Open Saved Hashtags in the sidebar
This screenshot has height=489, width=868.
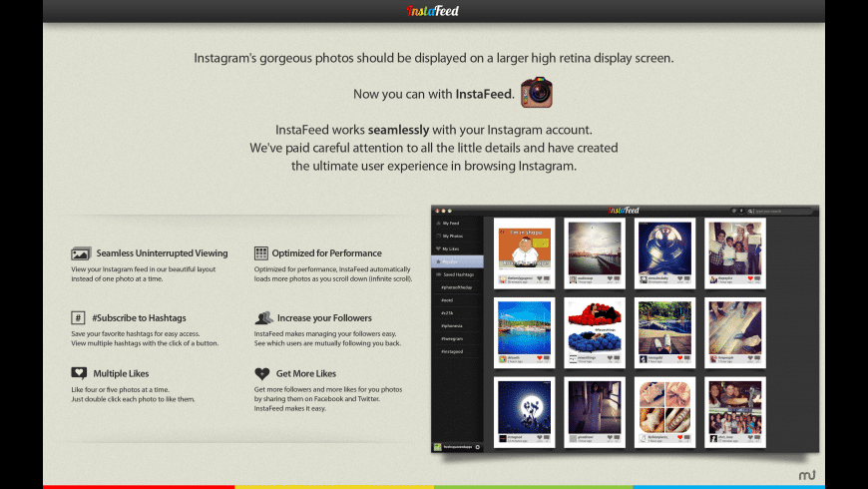click(457, 274)
